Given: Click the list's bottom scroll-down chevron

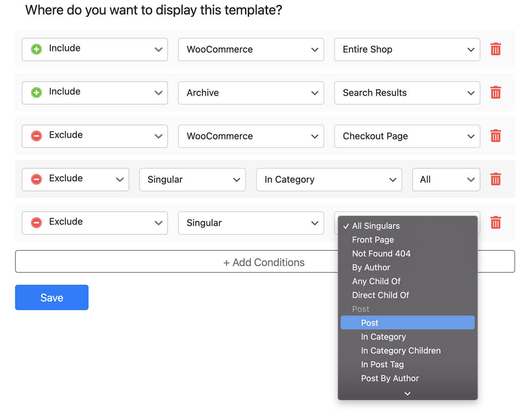Looking at the screenshot, I should [407, 394].
